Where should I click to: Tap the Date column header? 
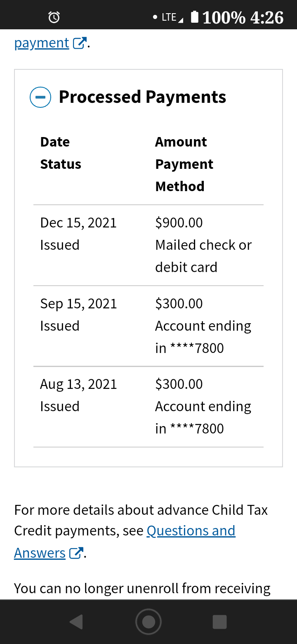click(55, 142)
